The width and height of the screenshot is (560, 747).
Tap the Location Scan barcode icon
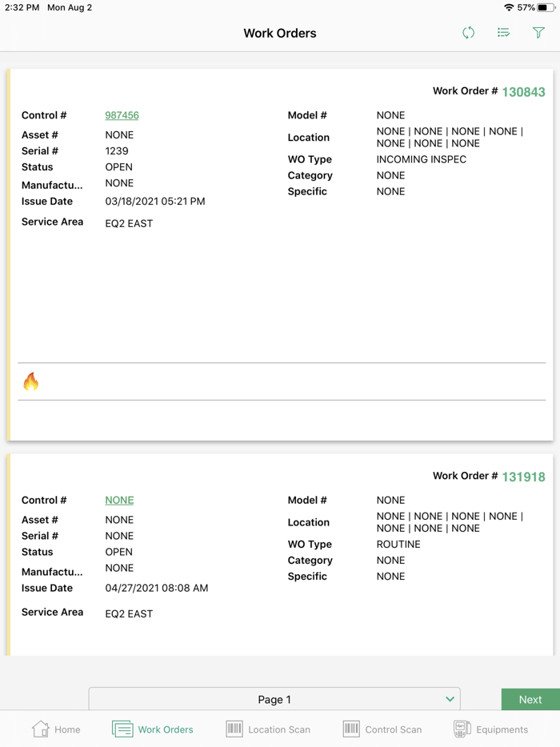[x=235, y=729]
